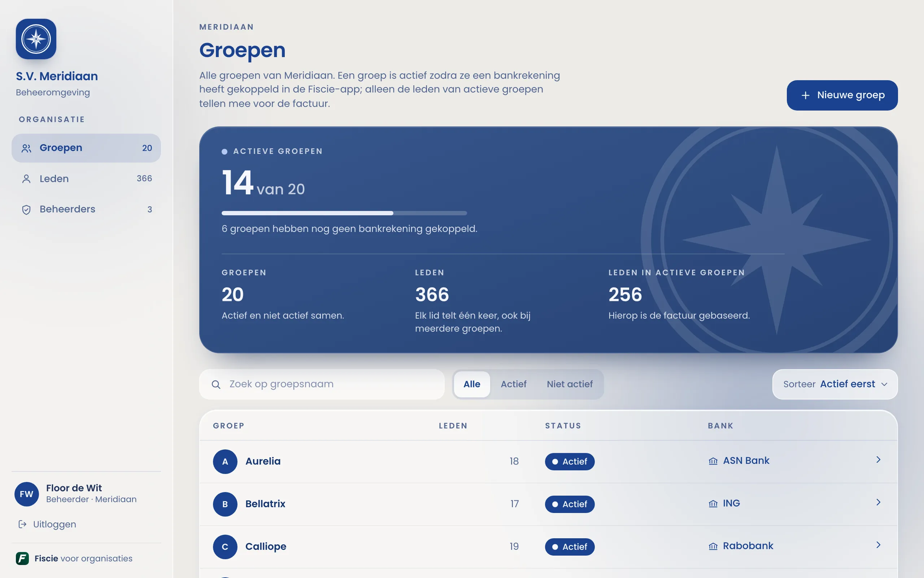Viewport: 924px width, 578px height.
Task: Click the Calliope group name
Action: 266,547
